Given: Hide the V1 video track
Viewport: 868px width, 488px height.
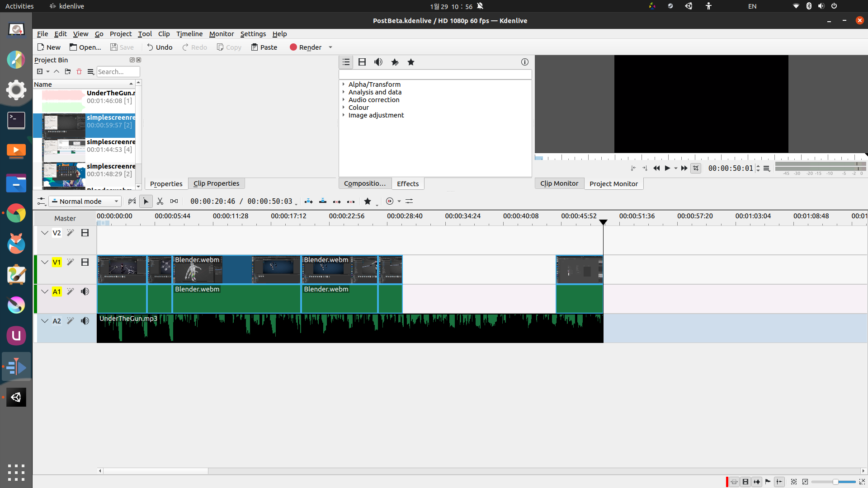Looking at the screenshot, I should click(85, 262).
